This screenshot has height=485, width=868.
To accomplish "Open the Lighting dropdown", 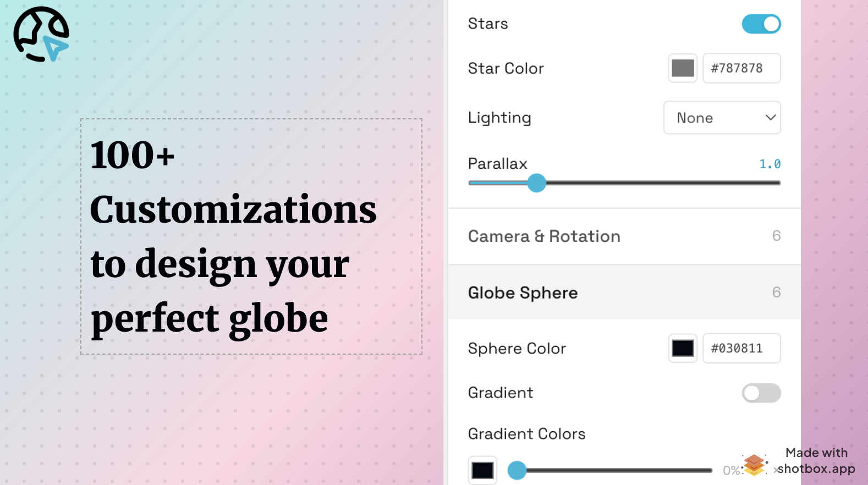I will [x=722, y=118].
